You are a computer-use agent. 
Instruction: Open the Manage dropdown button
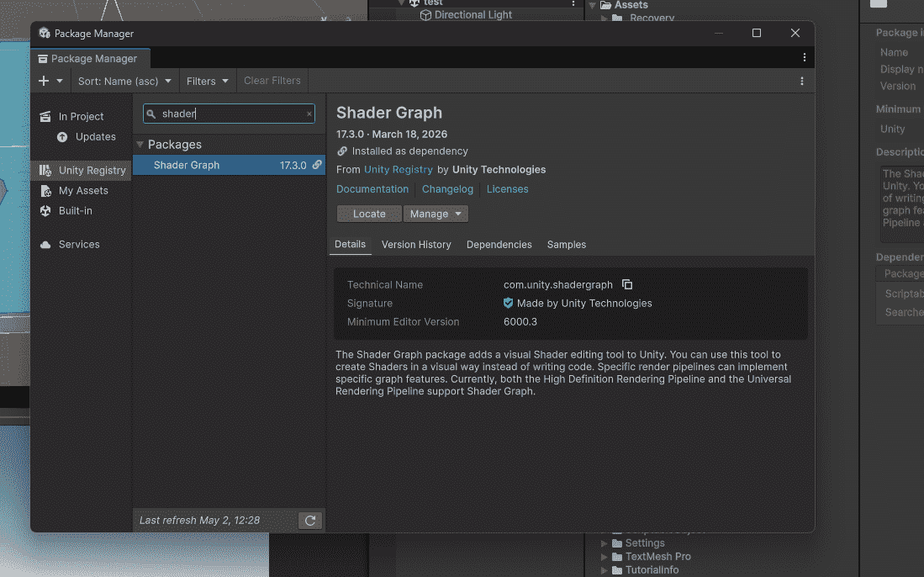click(436, 214)
